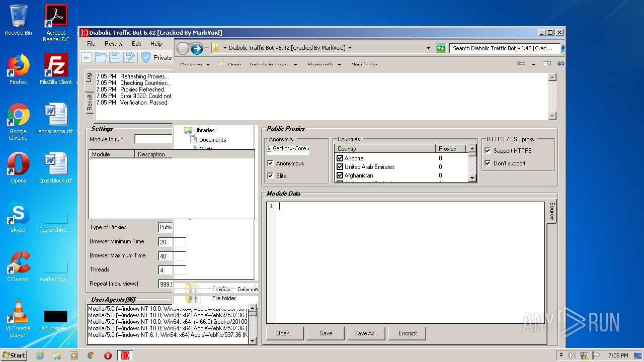Click inside the Module Data editor area

point(411,262)
